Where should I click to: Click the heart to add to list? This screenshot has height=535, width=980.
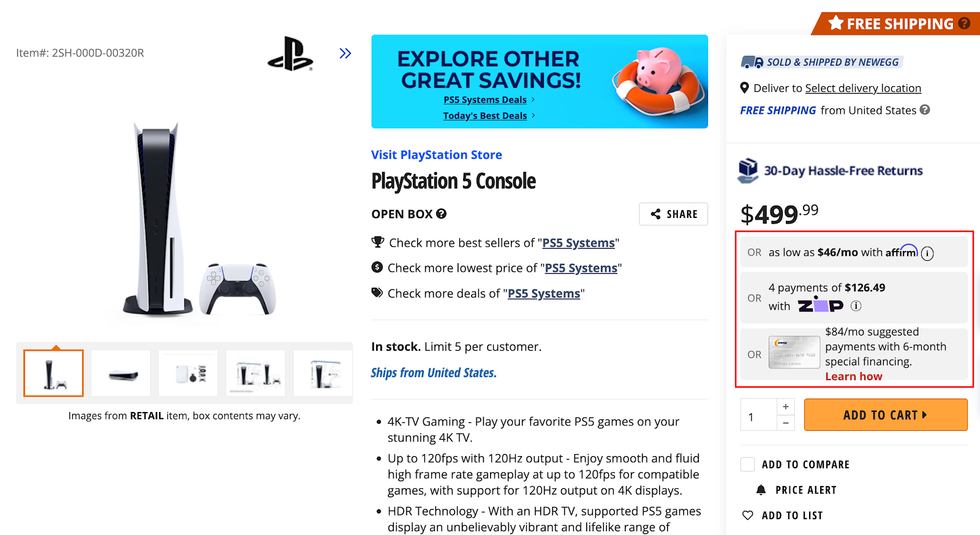747,515
